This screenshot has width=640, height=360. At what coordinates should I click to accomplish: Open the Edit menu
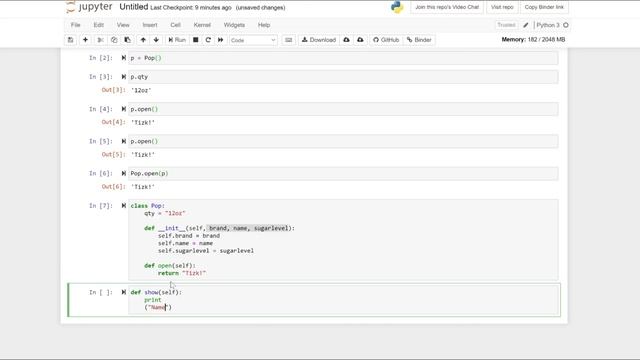(x=98, y=25)
